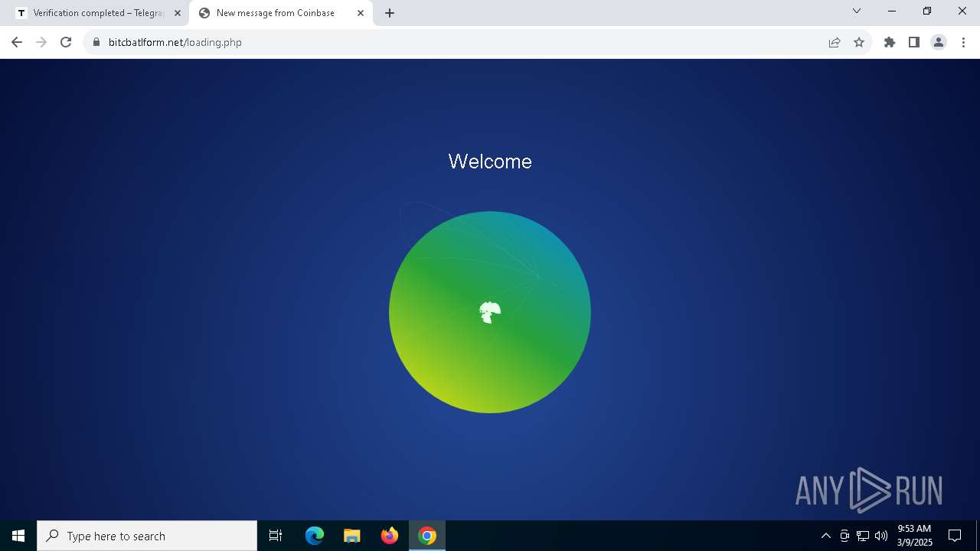Click the forward navigation arrow
Image resolution: width=980 pixels, height=551 pixels.
[x=41, y=42]
